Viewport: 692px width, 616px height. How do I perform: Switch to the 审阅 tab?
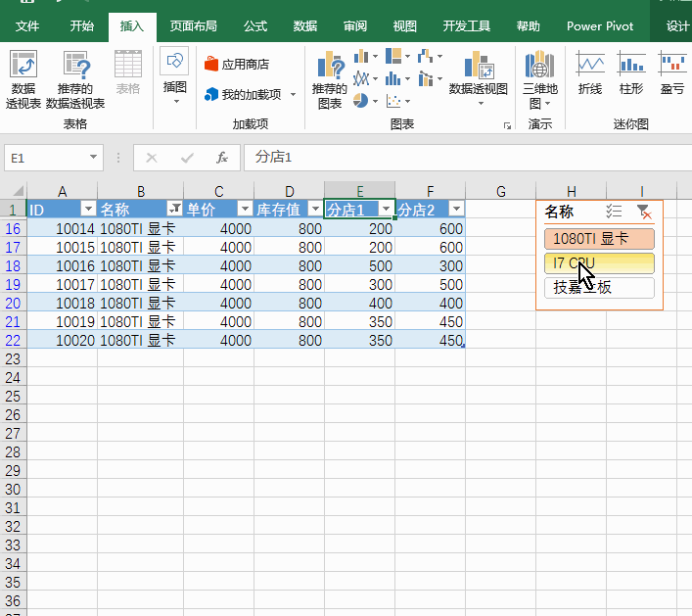(355, 26)
